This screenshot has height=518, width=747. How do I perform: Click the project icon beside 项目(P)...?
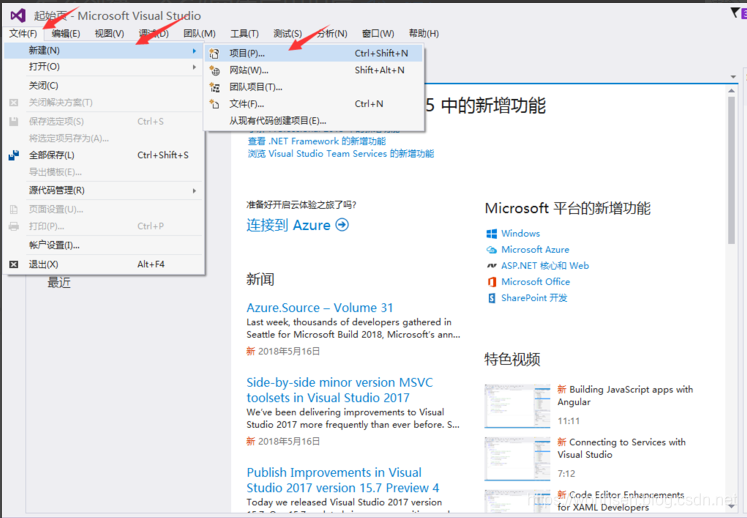(x=214, y=53)
